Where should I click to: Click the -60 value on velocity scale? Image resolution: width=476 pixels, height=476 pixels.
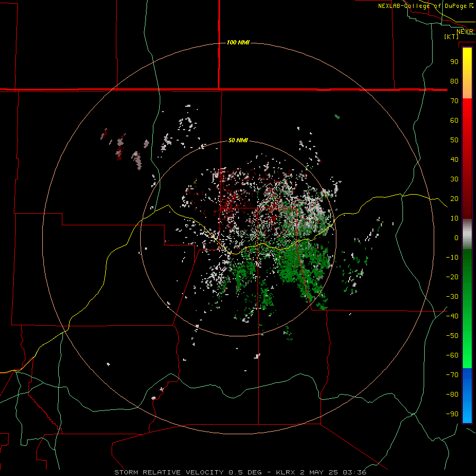tap(452, 355)
